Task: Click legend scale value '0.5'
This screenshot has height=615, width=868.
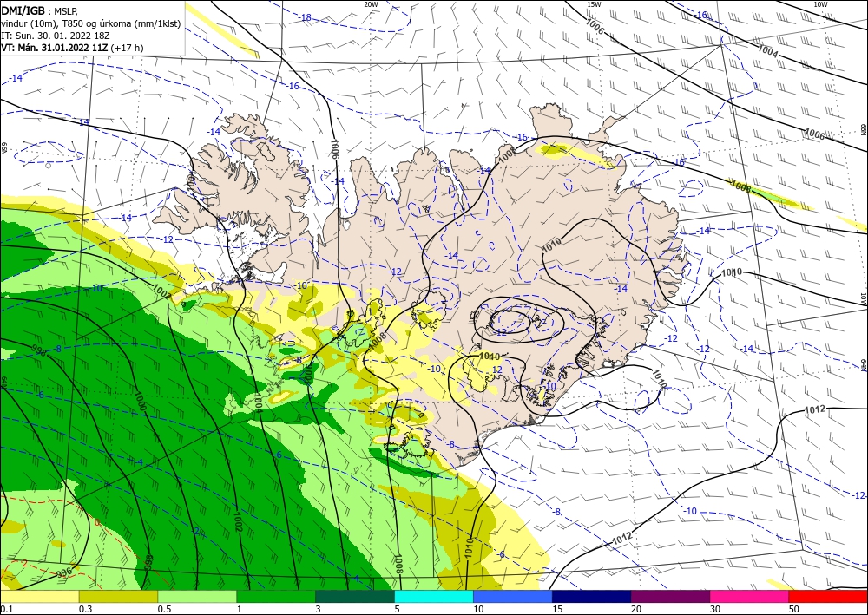Action: tap(163, 609)
